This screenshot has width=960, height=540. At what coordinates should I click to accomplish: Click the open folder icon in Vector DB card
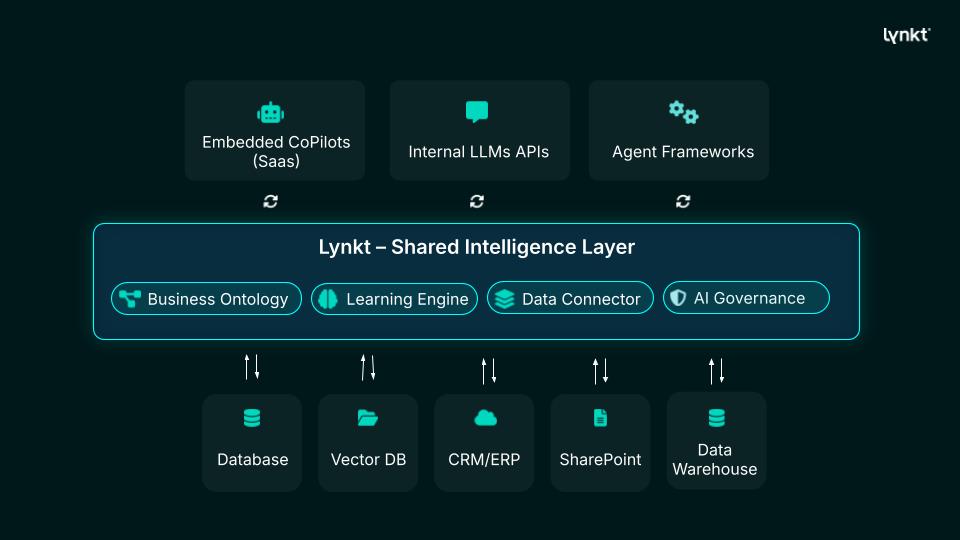point(367,418)
